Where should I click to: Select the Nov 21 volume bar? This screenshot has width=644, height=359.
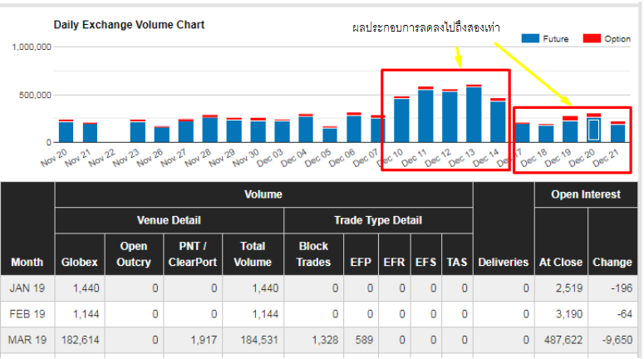click(90, 132)
